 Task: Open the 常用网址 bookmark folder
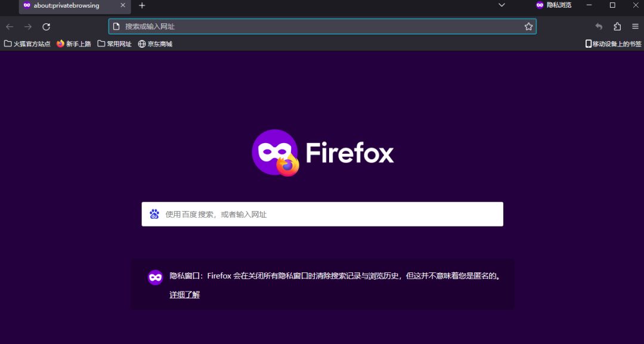(114, 44)
